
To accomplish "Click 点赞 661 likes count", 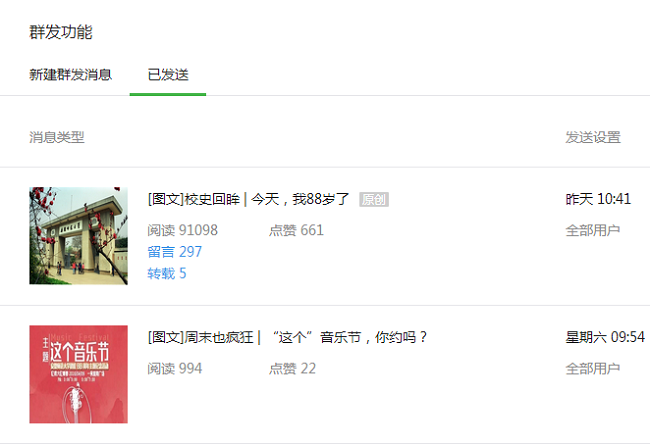I will click(296, 230).
